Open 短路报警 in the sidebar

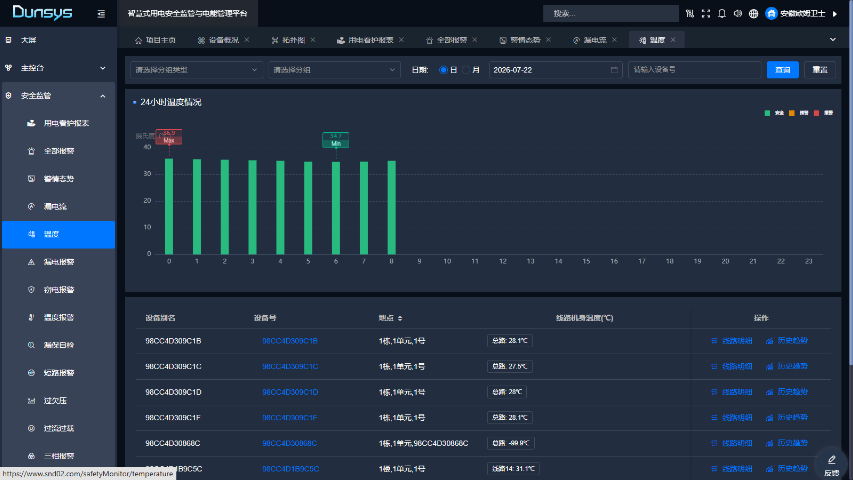pos(58,373)
